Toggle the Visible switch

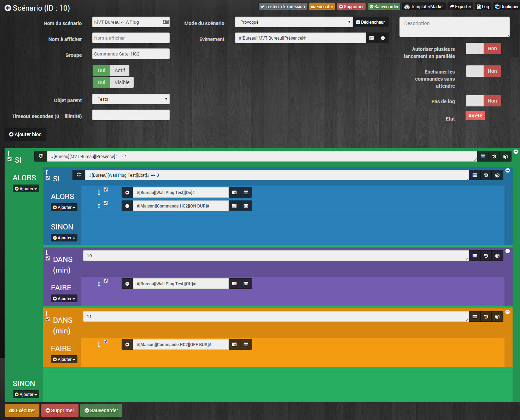(113, 82)
